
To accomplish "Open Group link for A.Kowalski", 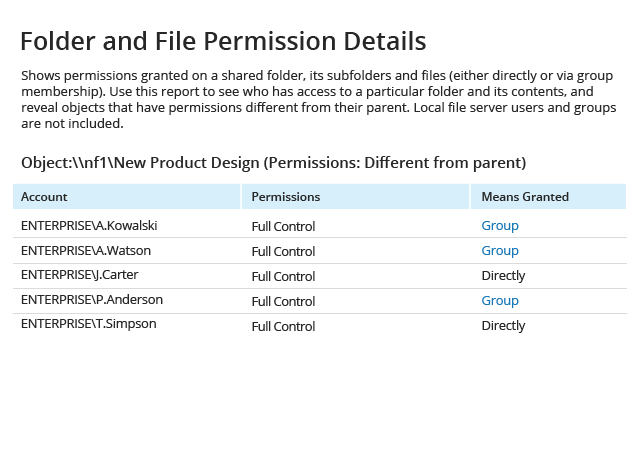I will [500, 226].
